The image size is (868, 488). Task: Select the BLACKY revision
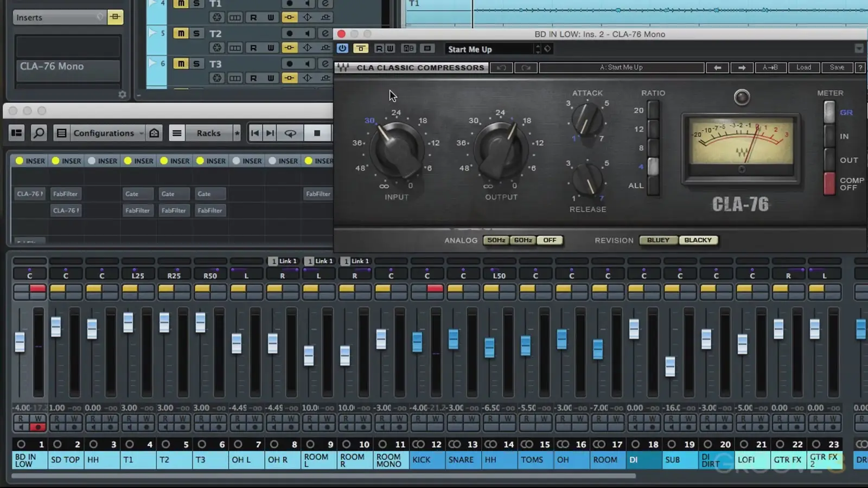coord(698,240)
